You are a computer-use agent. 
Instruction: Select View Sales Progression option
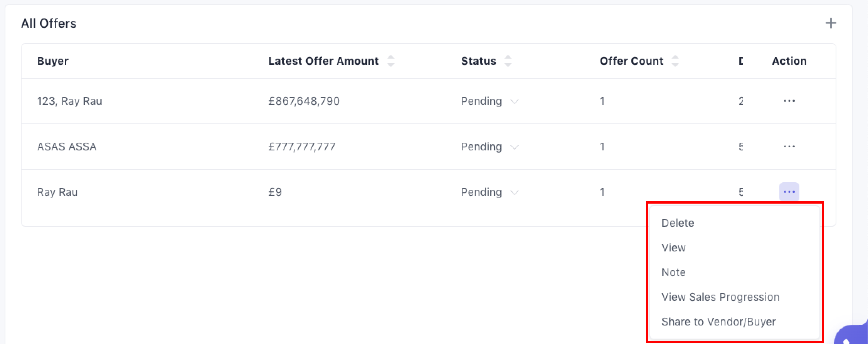(x=720, y=297)
